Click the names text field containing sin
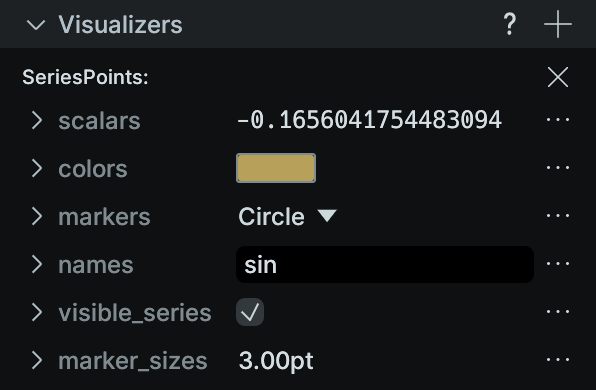 coord(385,265)
